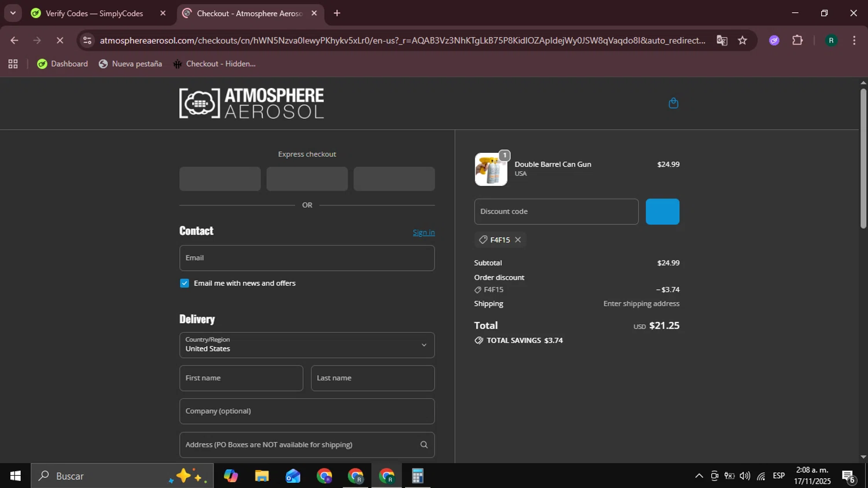This screenshot has width=868, height=488.
Task: Switch to Verify Codes — SimplyCodes tab
Action: 94,13
